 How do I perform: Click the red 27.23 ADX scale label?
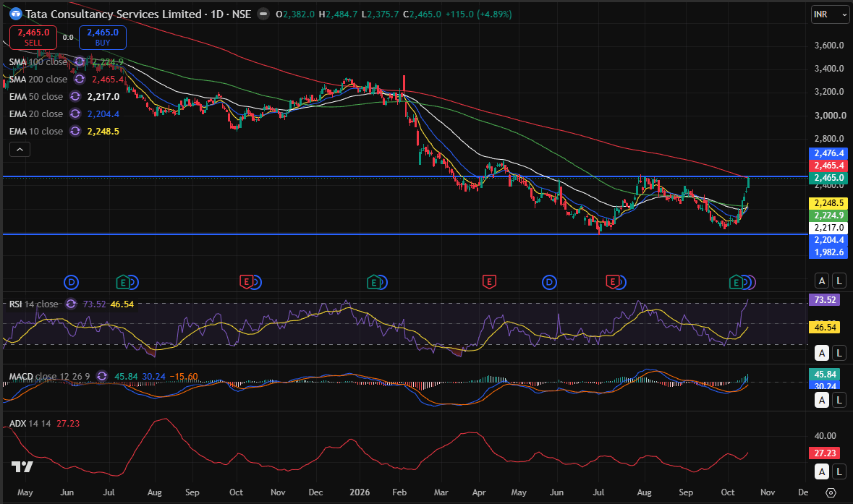pos(825,453)
